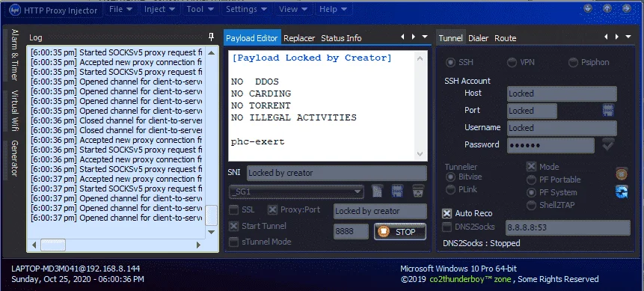Click the Log list scroll-up arrow
This screenshot has width=644, height=291.
point(211,52)
